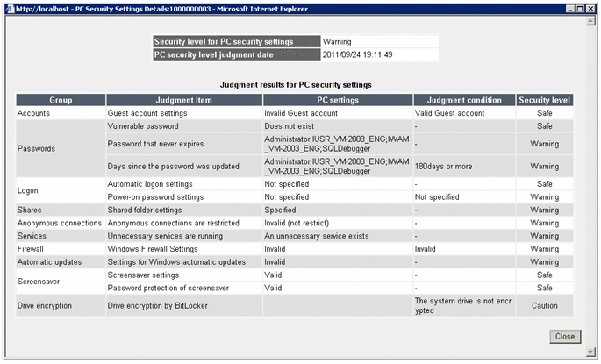
Task: Click Anonymous connections are restricted item
Action: [184, 223]
